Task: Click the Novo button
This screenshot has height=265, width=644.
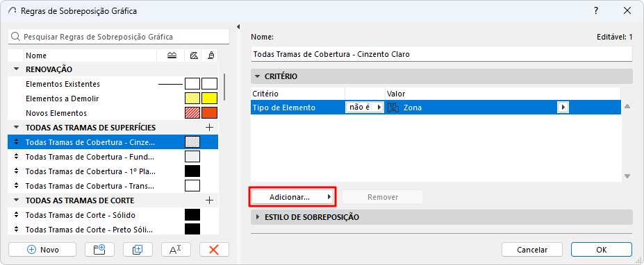Action: pos(42,250)
